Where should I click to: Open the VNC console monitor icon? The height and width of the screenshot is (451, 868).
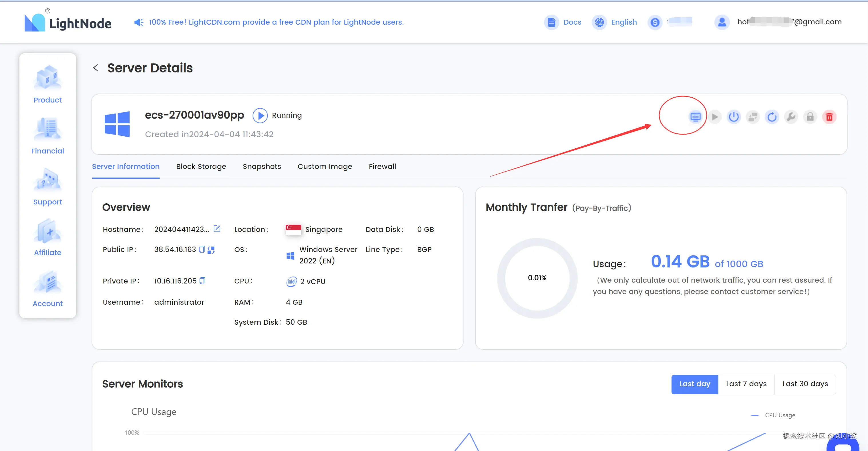click(x=695, y=117)
